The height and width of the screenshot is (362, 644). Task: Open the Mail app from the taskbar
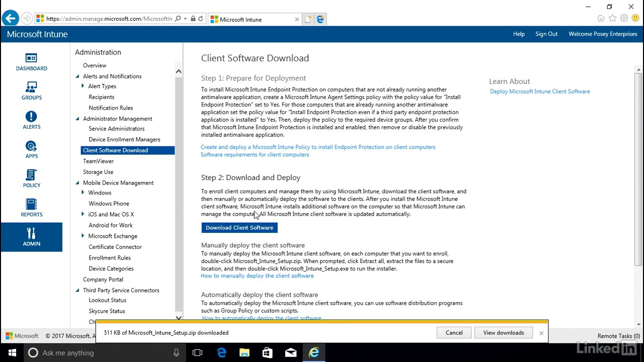291,353
